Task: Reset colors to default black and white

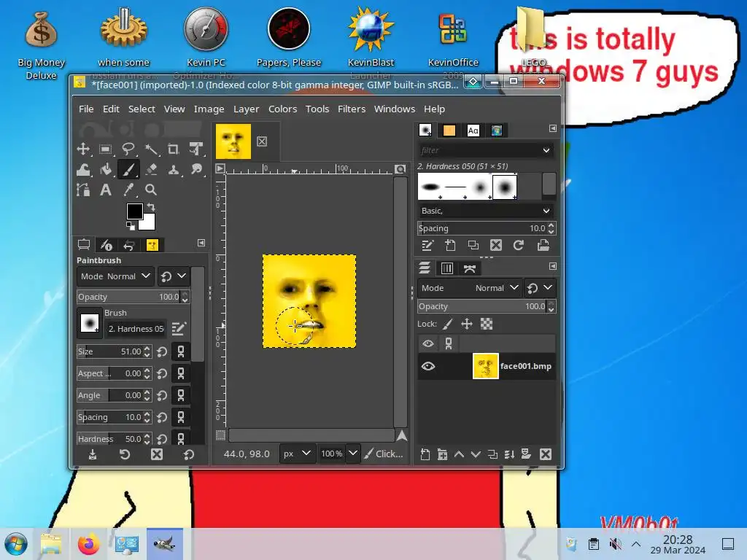Action: tap(130, 226)
